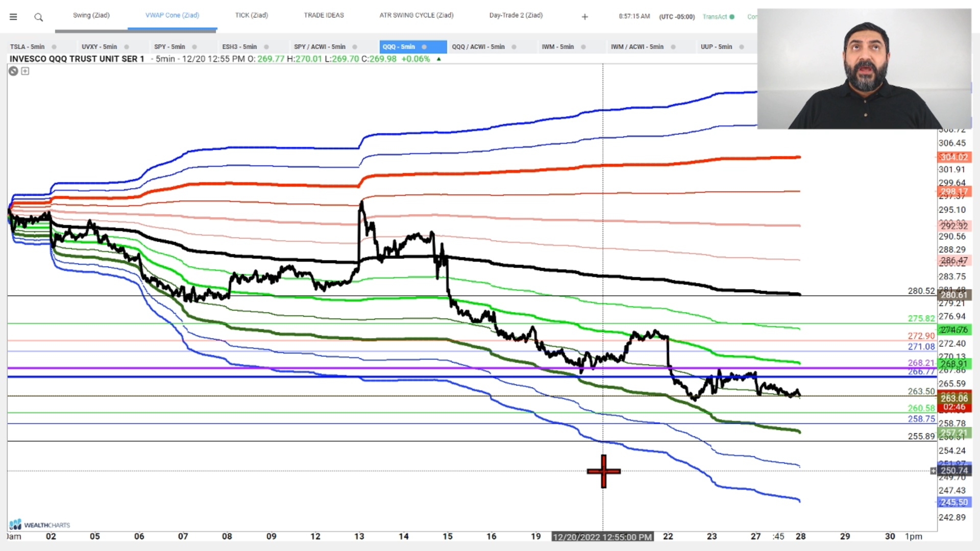Open the symbol search magnifier
This screenshot has width=980, height=551.
point(38,17)
